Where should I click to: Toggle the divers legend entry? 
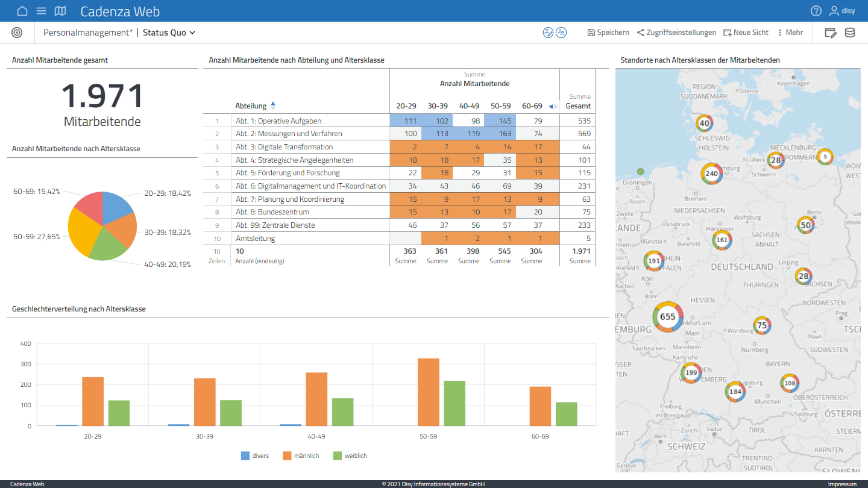click(255, 456)
